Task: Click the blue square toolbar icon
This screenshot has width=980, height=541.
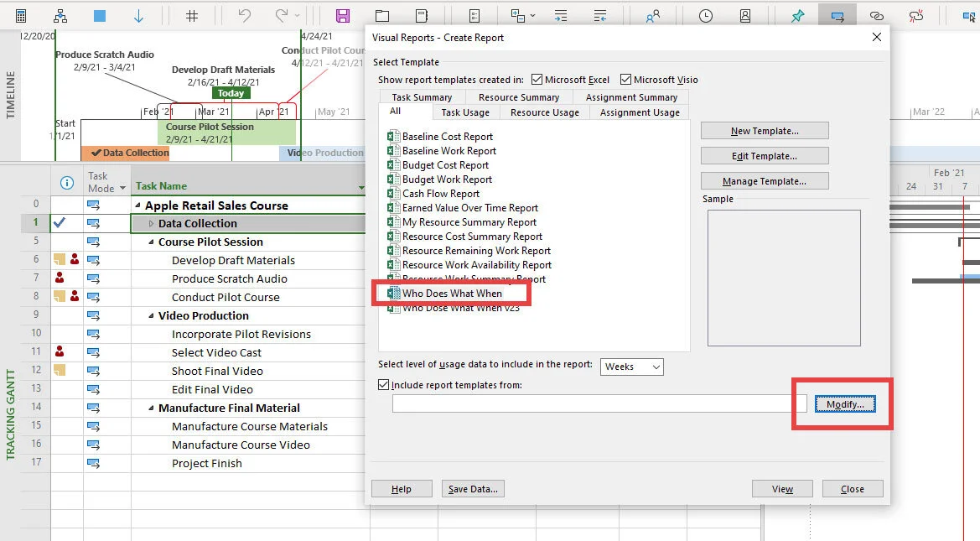Action: pyautogui.click(x=100, y=16)
